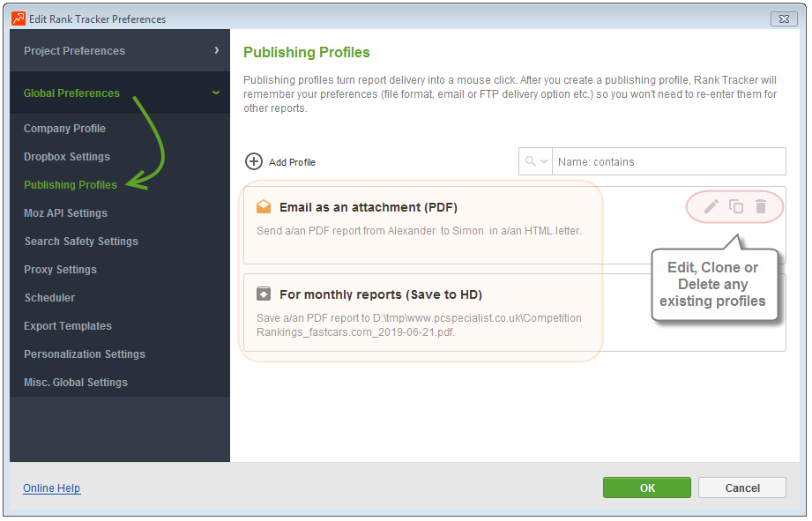
Task: Open Company Profile settings
Action: pos(64,129)
